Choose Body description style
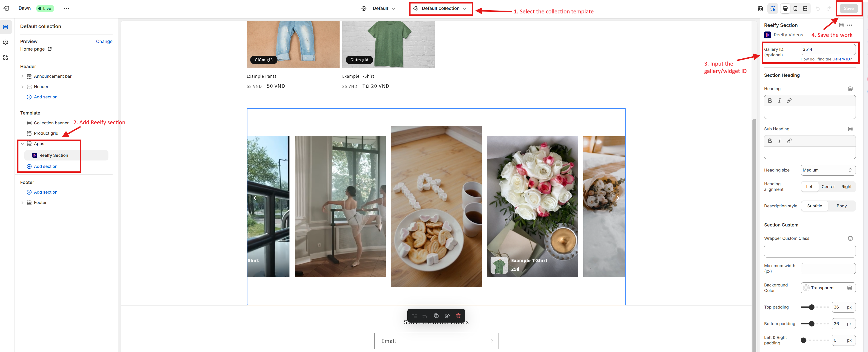 (x=841, y=206)
